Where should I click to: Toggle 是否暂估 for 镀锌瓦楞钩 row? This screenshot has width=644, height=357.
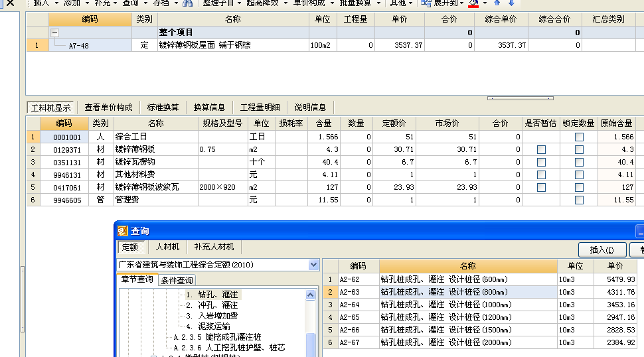(541, 163)
